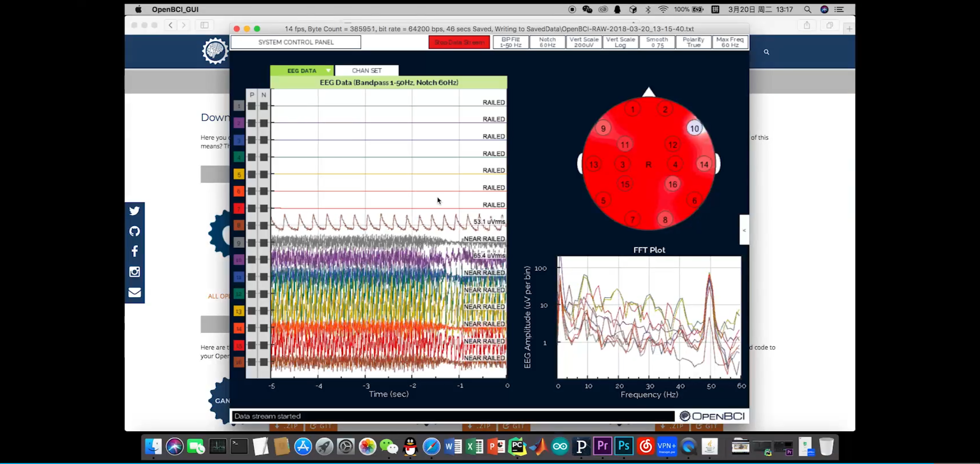Select electrode 16 on the head plot
Screen dimensions: 980x464
tap(673, 185)
